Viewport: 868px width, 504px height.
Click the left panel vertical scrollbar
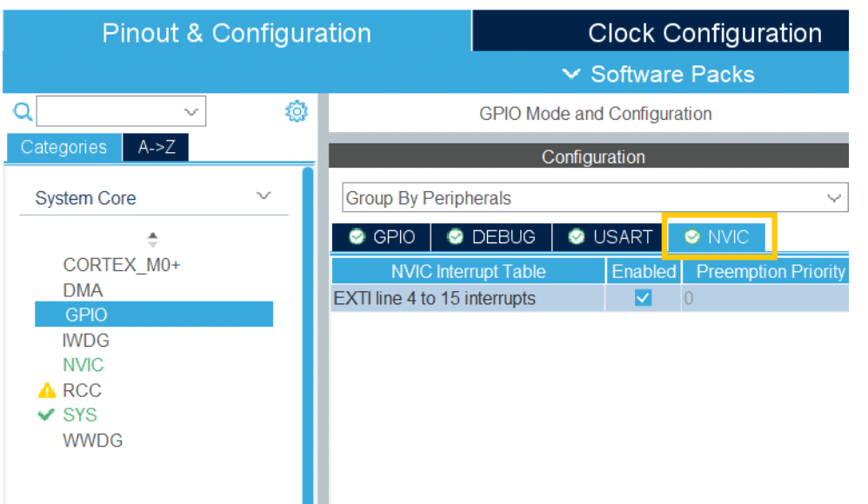308,330
